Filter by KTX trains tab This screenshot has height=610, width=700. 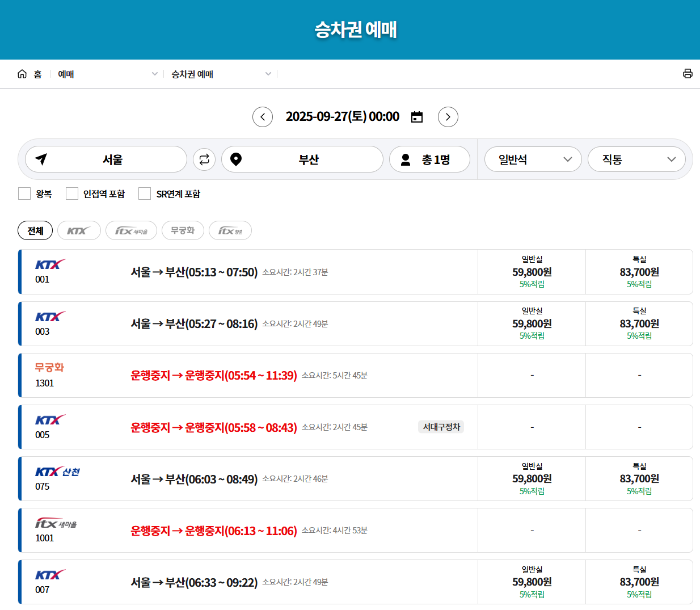tap(79, 230)
